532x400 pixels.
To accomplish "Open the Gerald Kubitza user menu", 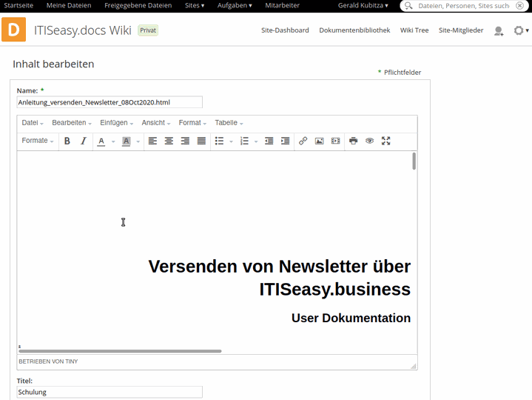I will tap(363, 5).
